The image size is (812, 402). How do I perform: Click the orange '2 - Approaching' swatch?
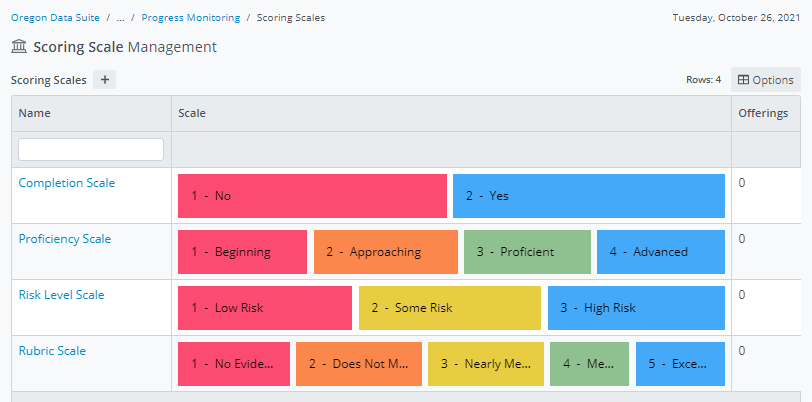pyautogui.click(x=385, y=252)
